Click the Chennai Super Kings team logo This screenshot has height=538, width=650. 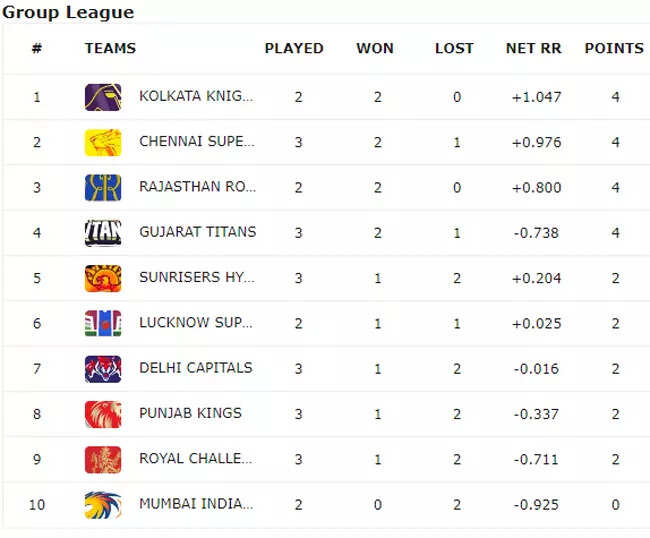click(x=103, y=142)
